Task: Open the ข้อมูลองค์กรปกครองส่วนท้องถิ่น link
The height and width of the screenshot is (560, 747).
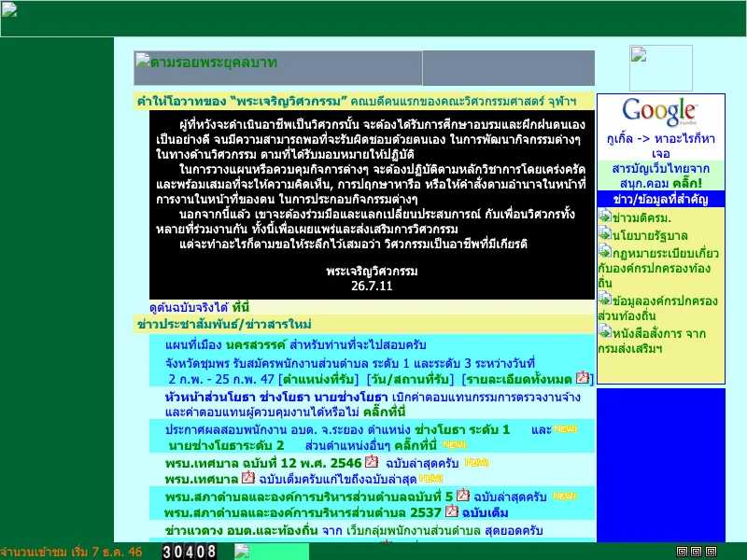Action: pos(658,308)
